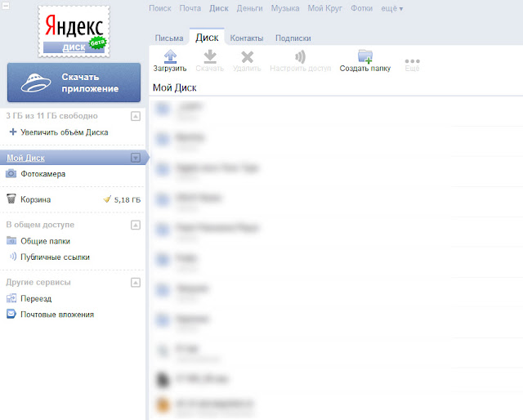Screen dimensions: 523x420
Task: Click the Скачать приложение button
Action: tap(74, 83)
